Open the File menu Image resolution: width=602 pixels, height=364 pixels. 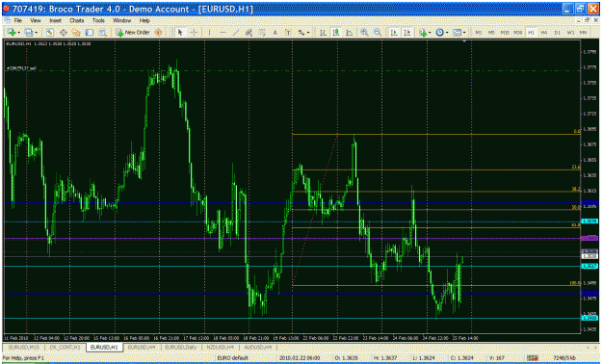[18, 20]
